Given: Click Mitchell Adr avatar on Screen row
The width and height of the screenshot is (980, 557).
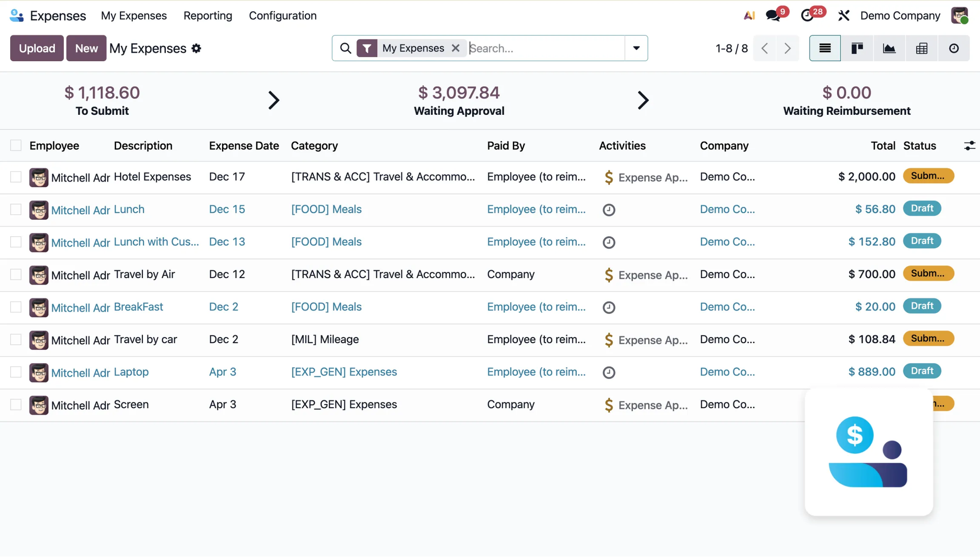Looking at the screenshot, I should click(x=39, y=406).
